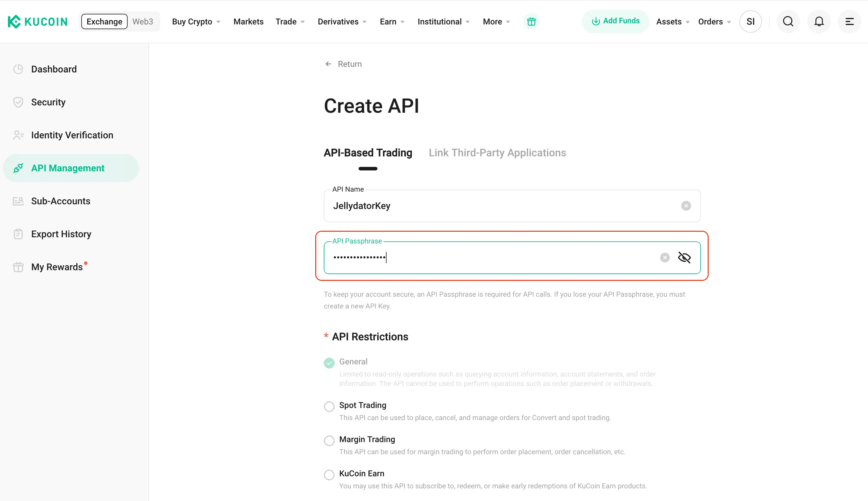Image resolution: width=868 pixels, height=501 pixels.
Task: Click the KuCoin logo
Action: pos(37,22)
